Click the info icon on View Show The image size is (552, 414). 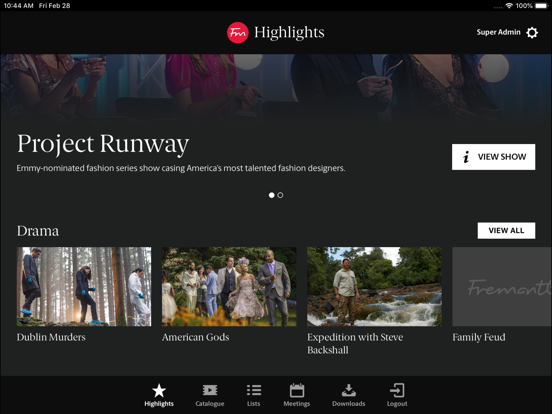click(466, 157)
